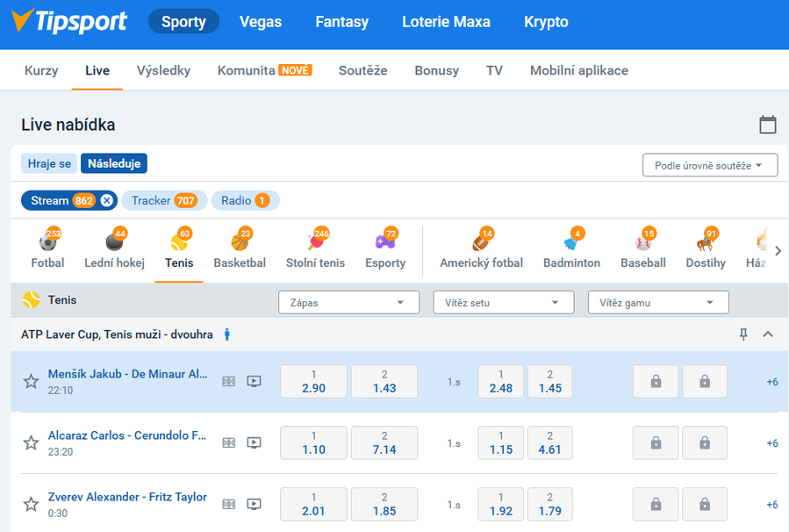
Task: Remove the Stream filter with its X icon
Action: pyautogui.click(x=107, y=200)
